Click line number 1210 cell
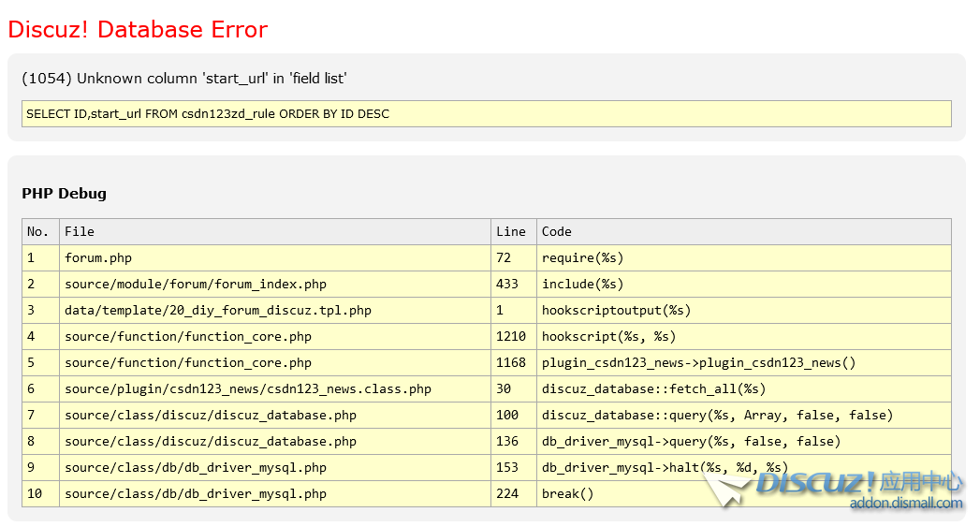The height and width of the screenshot is (527, 980). coord(511,336)
